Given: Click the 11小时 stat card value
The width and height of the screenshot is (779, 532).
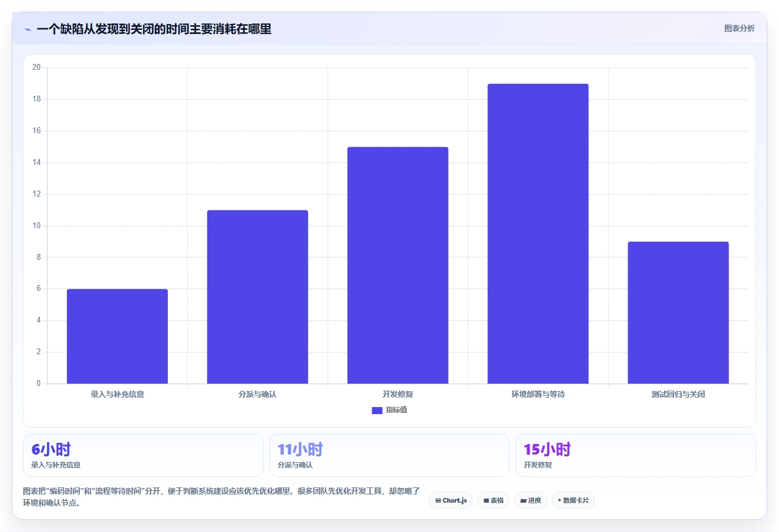Looking at the screenshot, I should (300, 449).
